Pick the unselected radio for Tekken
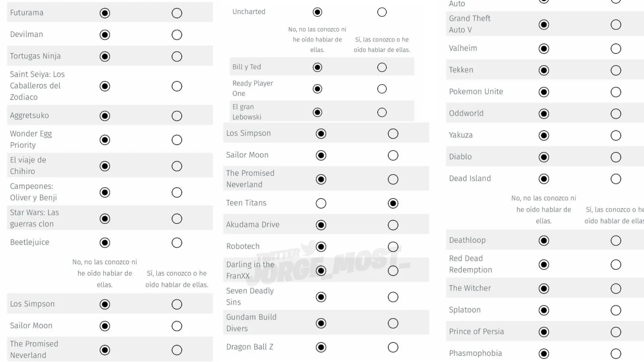This screenshot has width=644, height=362. [x=616, y=70]
